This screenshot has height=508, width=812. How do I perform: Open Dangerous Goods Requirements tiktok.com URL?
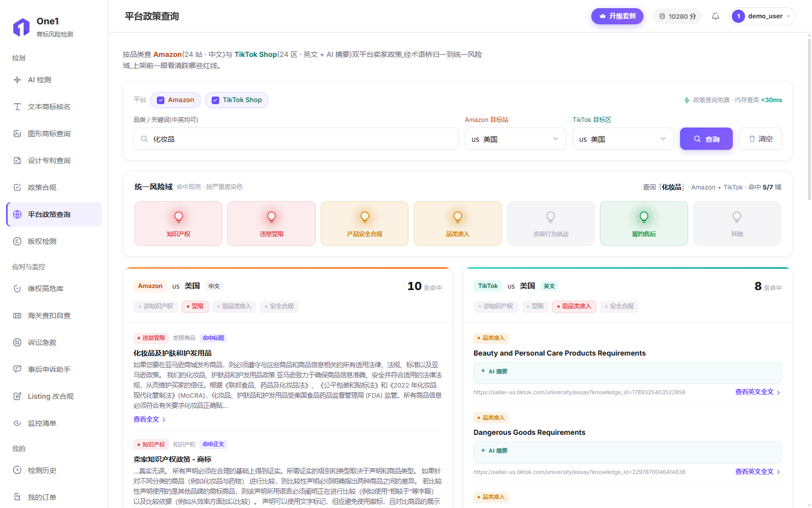pos(580,472)
